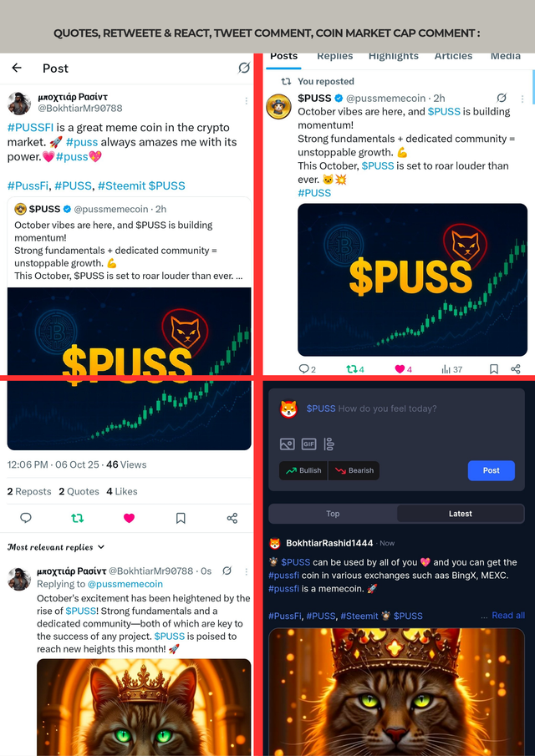535x756 pixels.
Task: Expand the Most relevant replies sort chevron
Action: pos(101,547)
